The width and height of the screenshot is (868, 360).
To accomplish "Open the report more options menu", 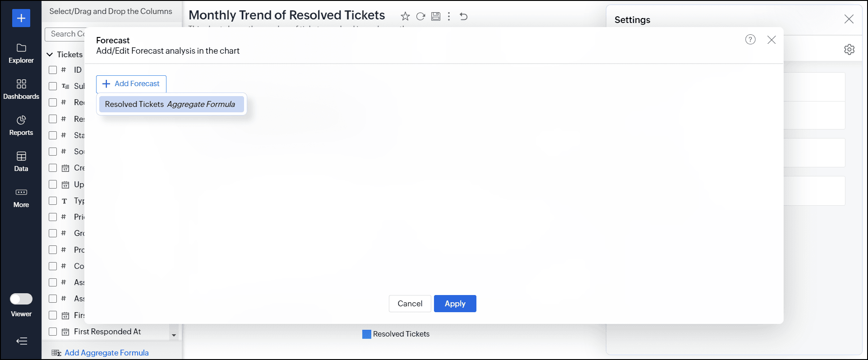I will (449, 17).
